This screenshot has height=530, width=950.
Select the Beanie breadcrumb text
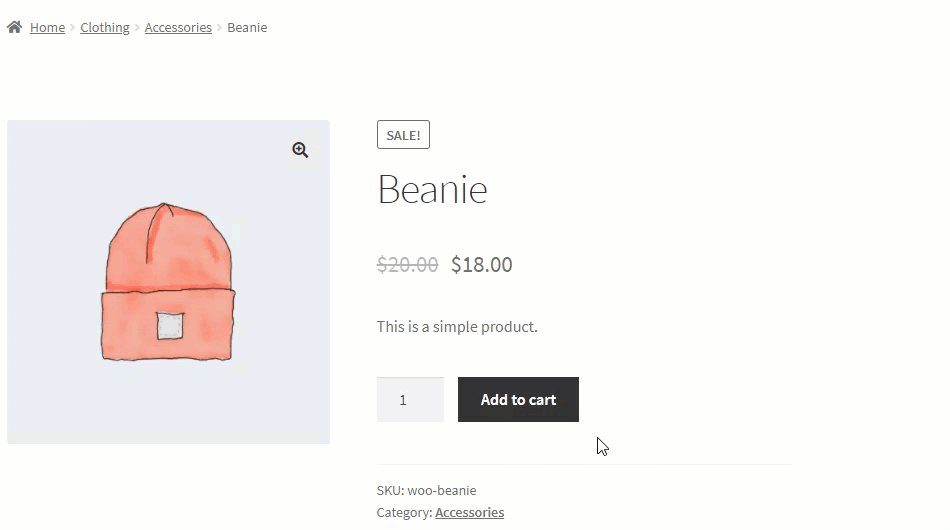pyautogui.click(x=247, y=27)
